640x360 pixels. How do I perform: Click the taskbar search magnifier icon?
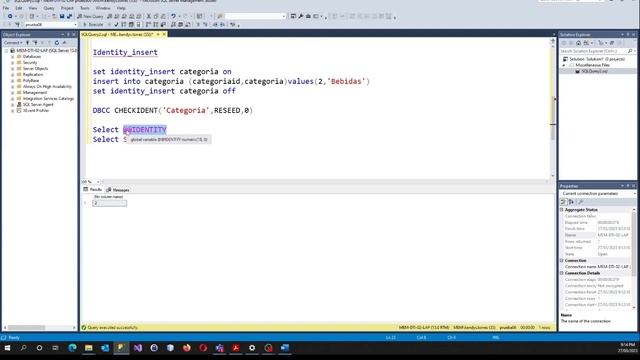pyautogui.click(x=23, y=348)
